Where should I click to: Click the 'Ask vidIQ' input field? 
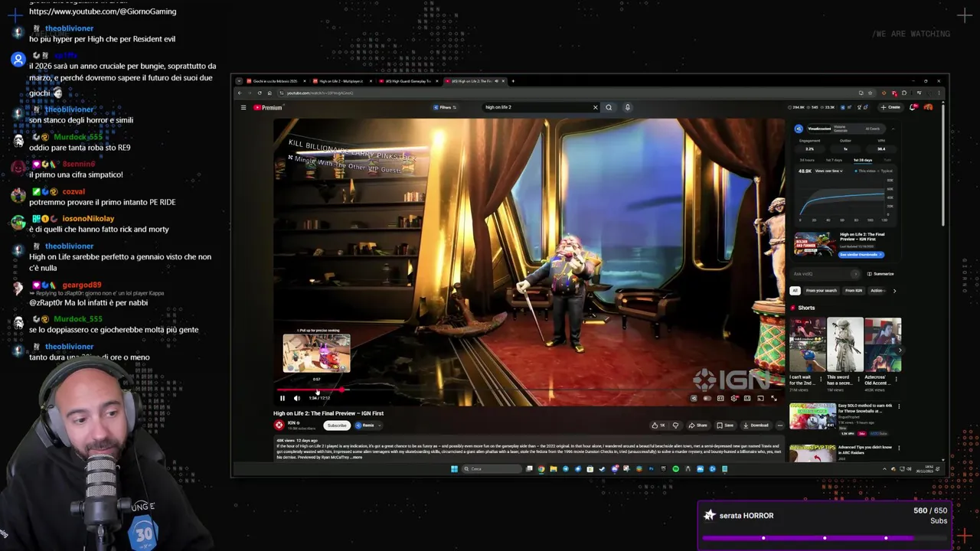(825, 274)
